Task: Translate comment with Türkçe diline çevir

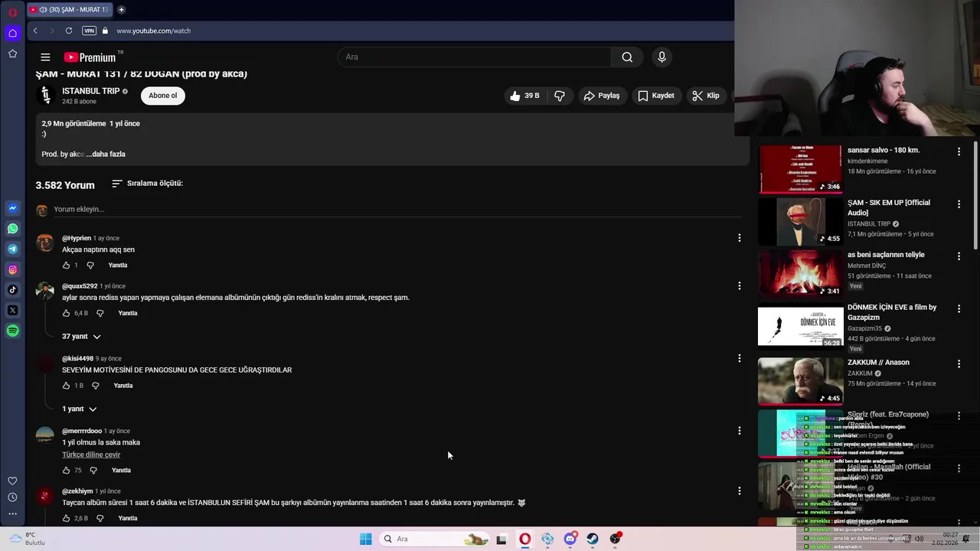Action: [x=91, y=455]
